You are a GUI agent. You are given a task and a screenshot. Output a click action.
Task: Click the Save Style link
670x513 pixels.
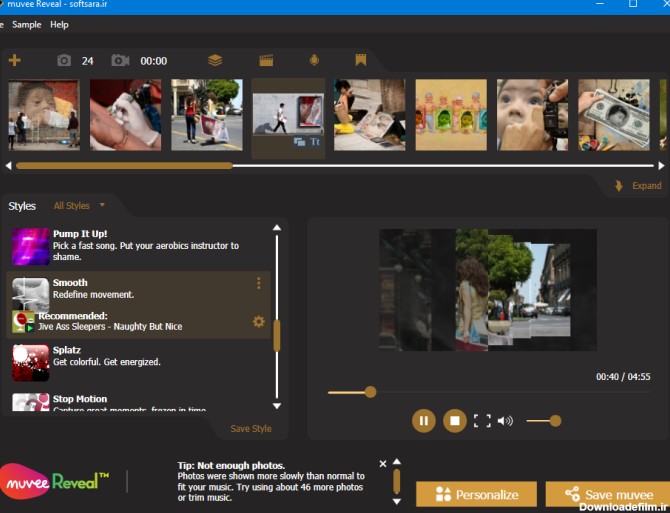pos(251,428)
